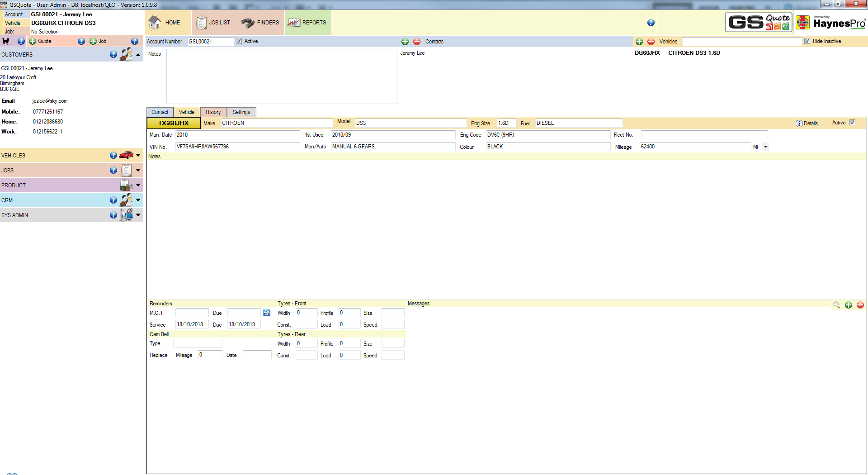The height and width of the screenshot is (475, 868).
Task: Click the PRODUCT boxes icon
Action: [126, 185]
